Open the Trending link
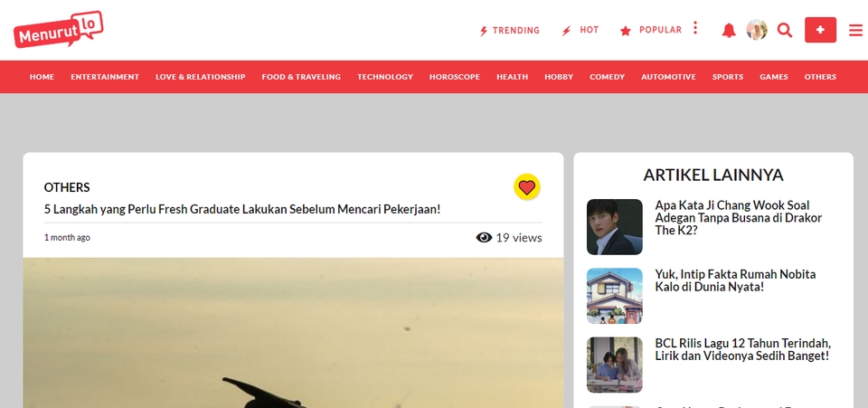Viewport: 868px width, 408px height. click(509, 31)
